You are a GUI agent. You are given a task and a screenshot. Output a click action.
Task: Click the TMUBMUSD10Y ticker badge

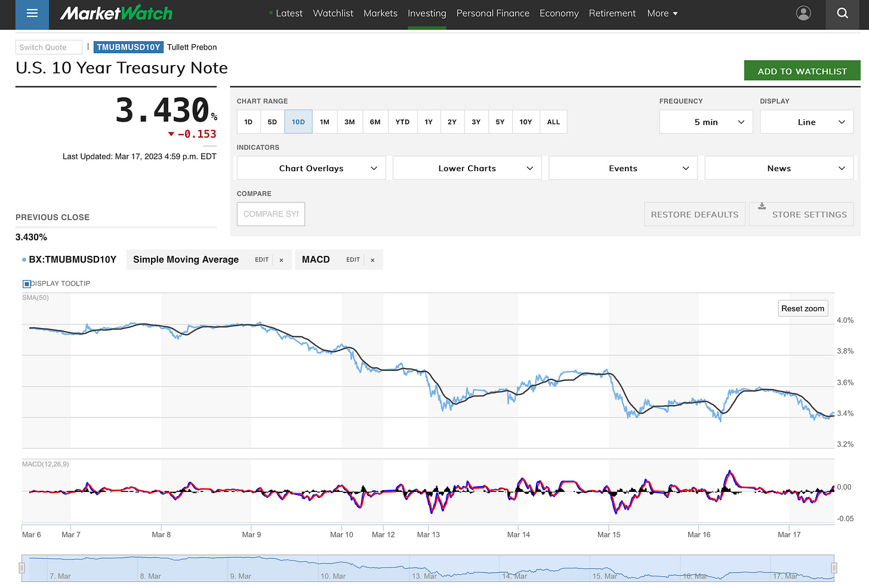128,47
